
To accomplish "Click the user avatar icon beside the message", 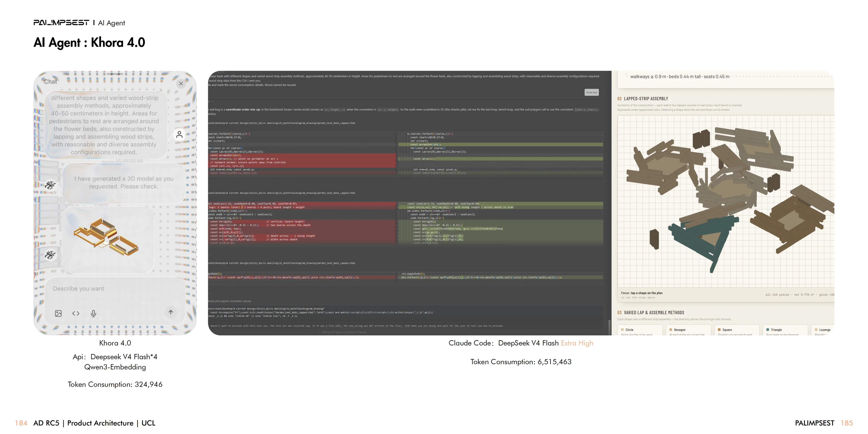I will coord(179,135).
